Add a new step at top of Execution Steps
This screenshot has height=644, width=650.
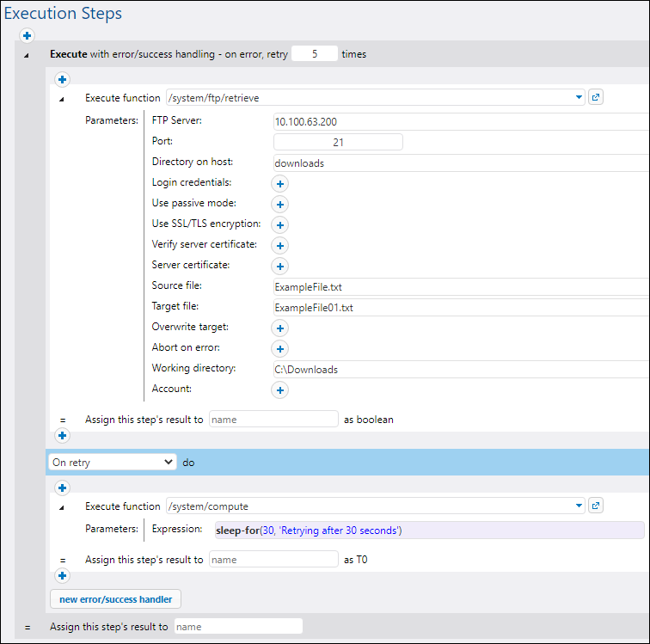tap(27, 35)
